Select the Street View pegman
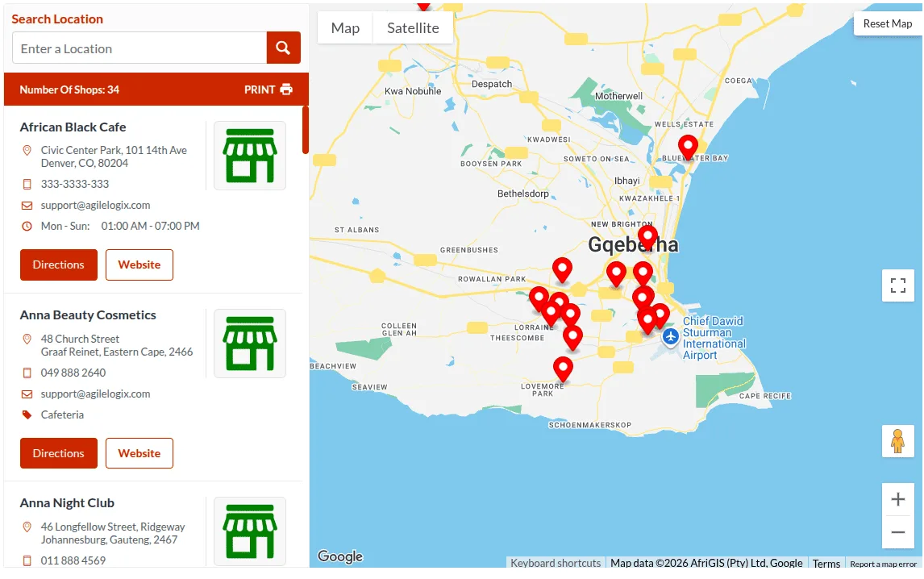Screen dimensions: 924x579 tap(897, 441)
